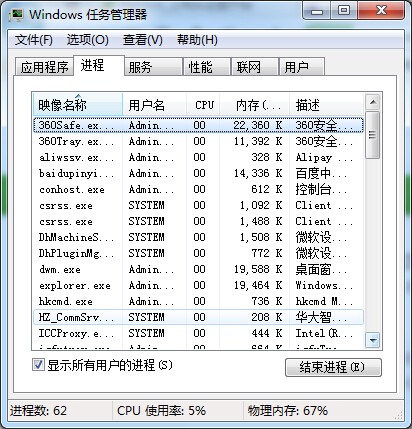Image resolution: width=412 pixels, height=429 pixels.
Task: Sort by 映像名称 column header
Action: point(78,105)
